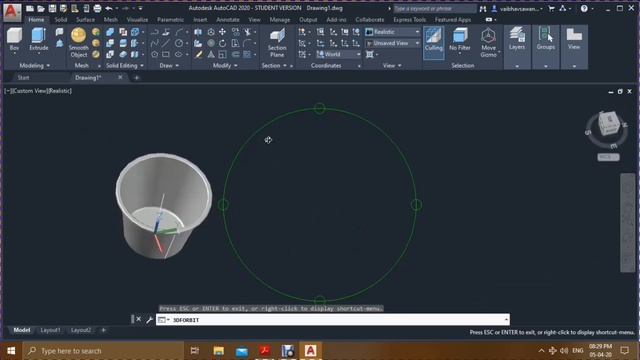Click the ViewCube in the drawing area
The width and height of the screenshot is (640, 360).
click(608, 124)
